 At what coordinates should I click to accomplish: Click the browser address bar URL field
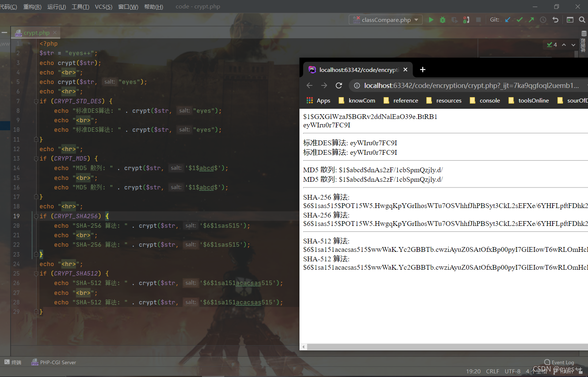[x=471, y=85]
